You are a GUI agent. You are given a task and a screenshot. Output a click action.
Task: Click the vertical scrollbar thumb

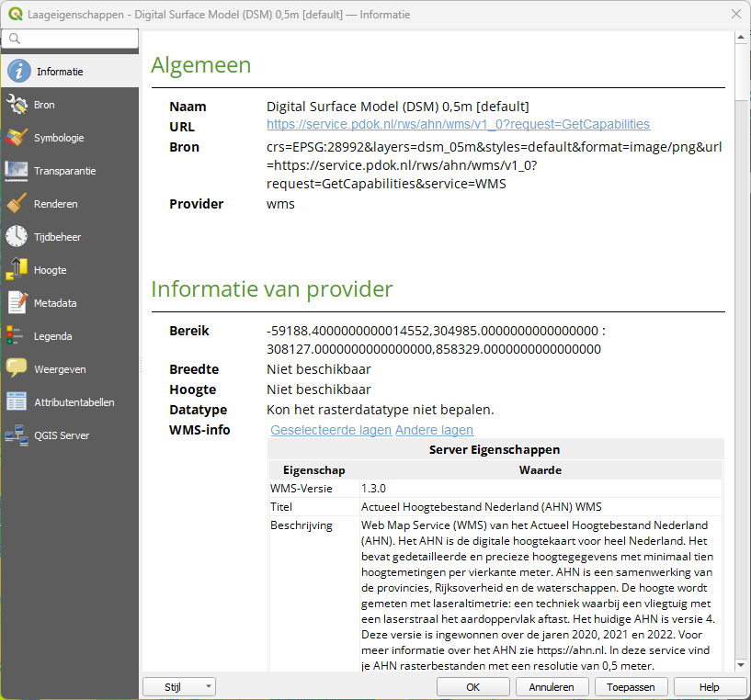click(x=741, y=72)
